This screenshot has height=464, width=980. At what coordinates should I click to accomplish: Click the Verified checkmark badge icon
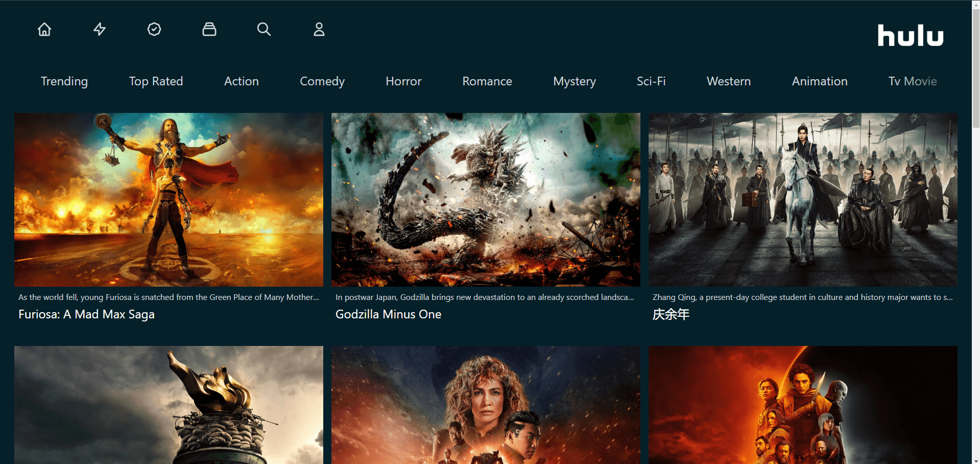point(154,30)
